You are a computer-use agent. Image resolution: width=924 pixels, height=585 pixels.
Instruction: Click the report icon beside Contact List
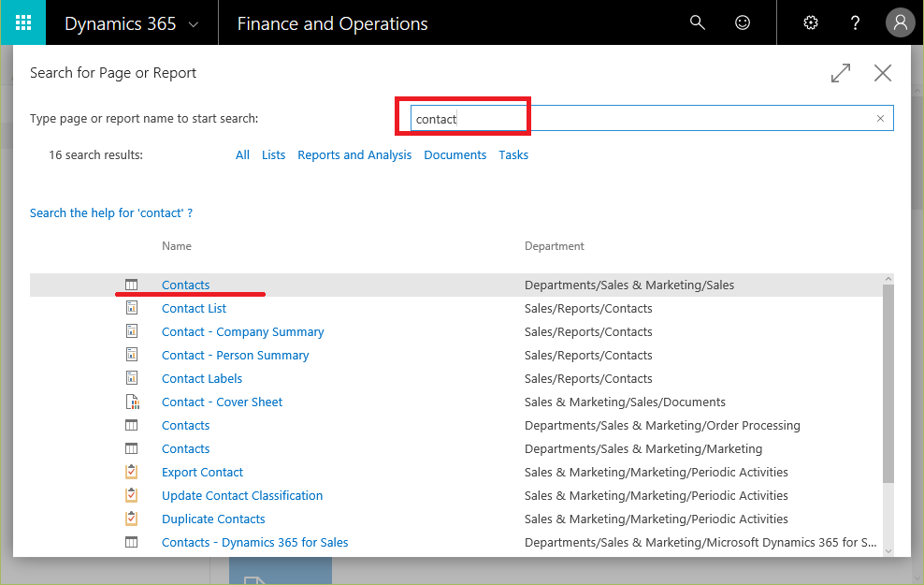(x=132, y=308)
